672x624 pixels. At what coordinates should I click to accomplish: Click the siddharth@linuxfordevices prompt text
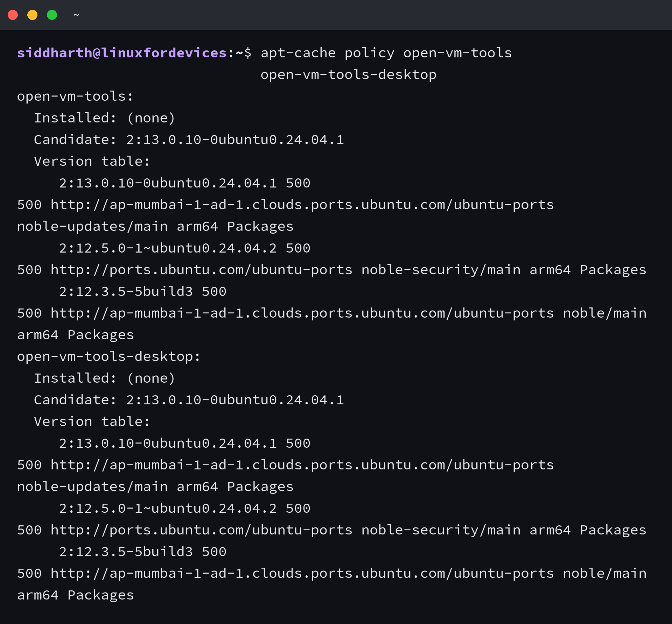coord(122,53)
